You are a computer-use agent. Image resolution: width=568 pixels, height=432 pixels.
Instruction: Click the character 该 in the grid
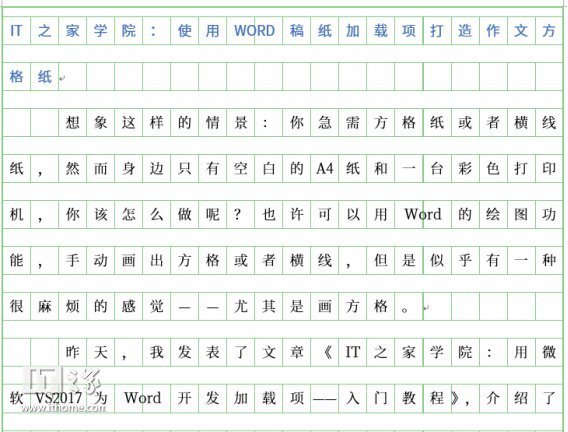pyautogui.click(x=100, y=214)
